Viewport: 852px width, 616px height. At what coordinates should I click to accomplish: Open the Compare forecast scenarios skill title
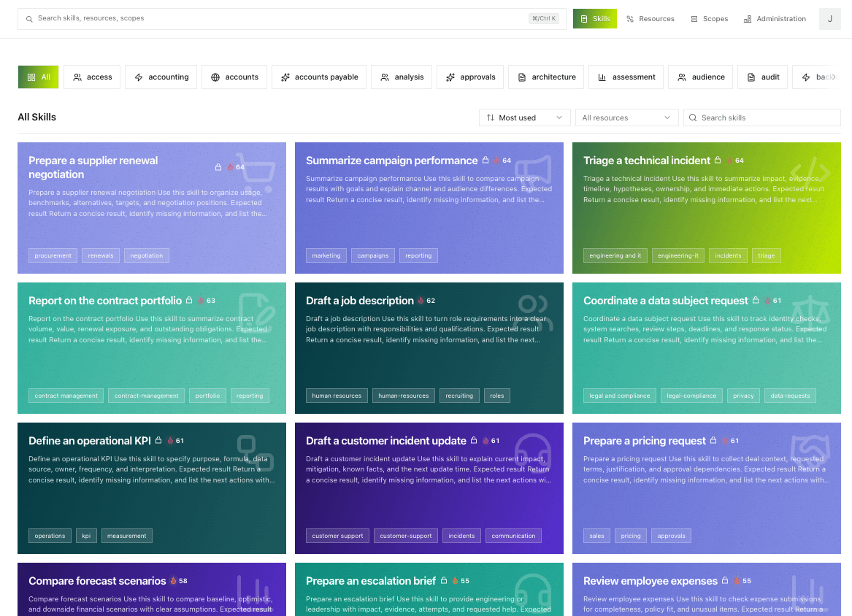[x=97, y=581]
